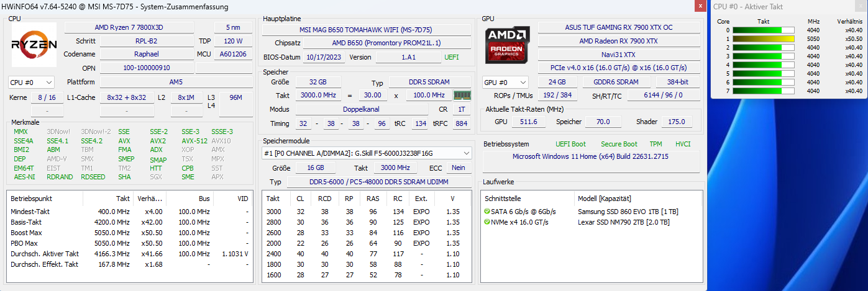Click the AM5 platform field
The height and width of the screenshot is (291, 868).
pos(176,82)
